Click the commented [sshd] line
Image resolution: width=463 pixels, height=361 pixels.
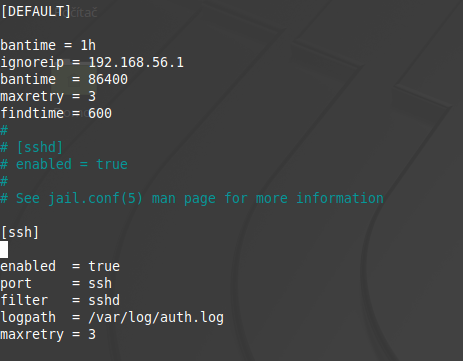tap(32, 147)
